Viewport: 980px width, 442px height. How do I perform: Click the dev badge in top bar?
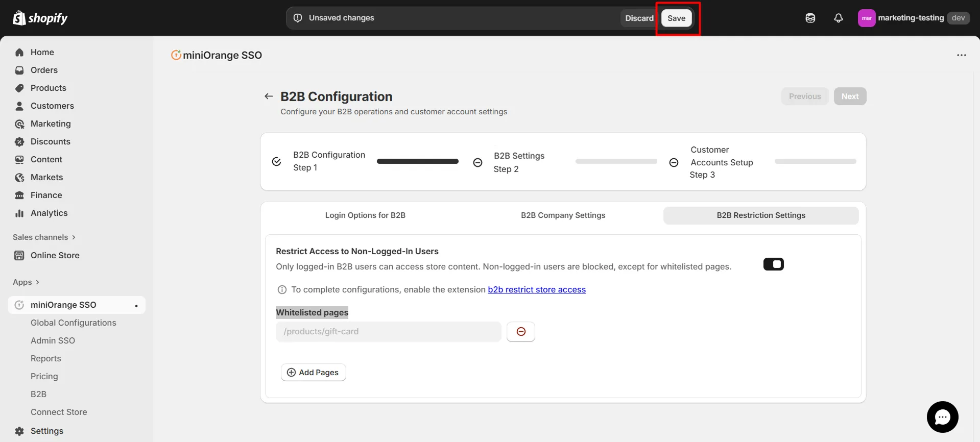click(x=959, y=18)
